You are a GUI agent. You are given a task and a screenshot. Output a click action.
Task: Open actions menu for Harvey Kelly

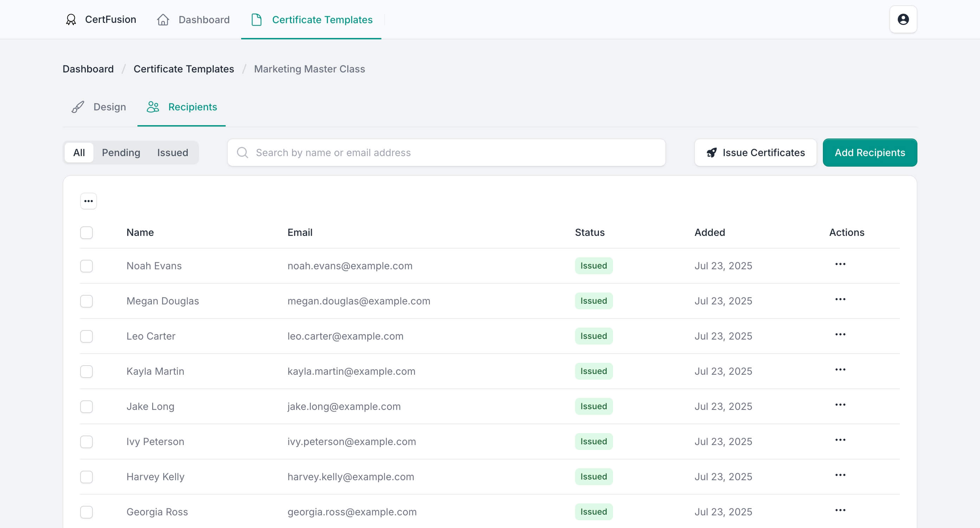click(840, 475)
